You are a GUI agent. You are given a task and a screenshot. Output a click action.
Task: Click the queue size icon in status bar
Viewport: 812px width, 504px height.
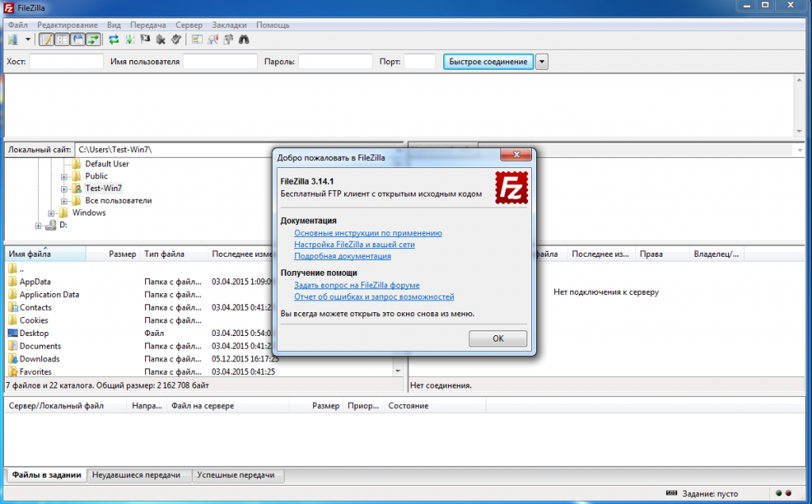671,493
